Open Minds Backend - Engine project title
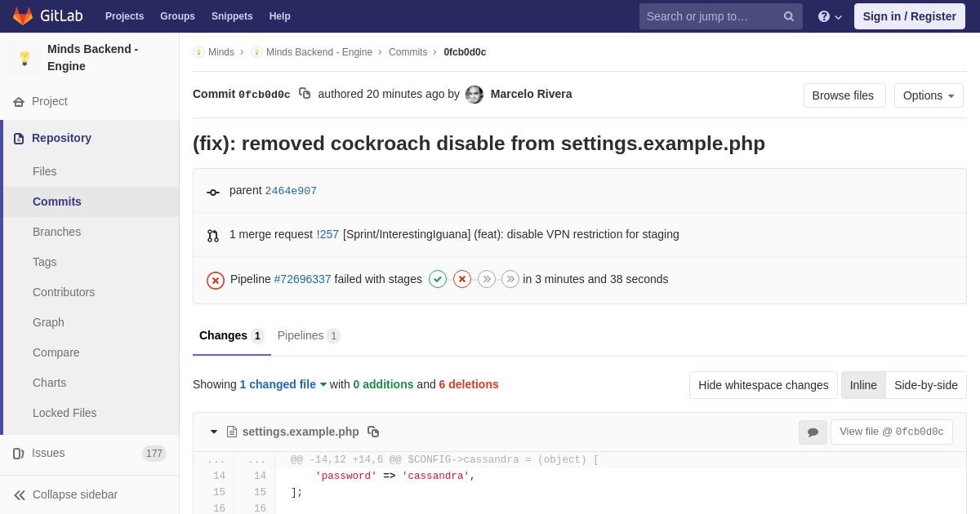This screenshot has height=514, width=980. [92, 58]
